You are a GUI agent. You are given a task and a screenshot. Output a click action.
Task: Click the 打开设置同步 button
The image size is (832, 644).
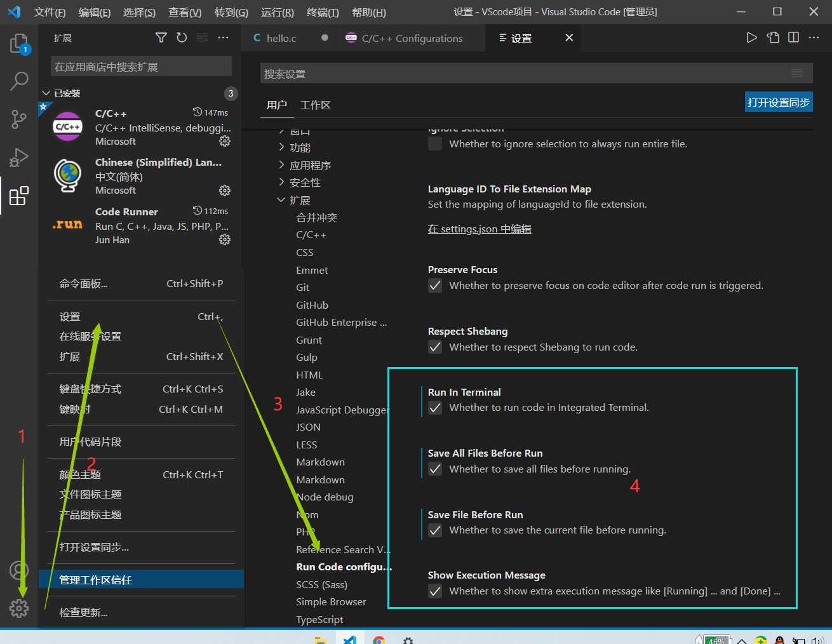click(x=779, y=102)
